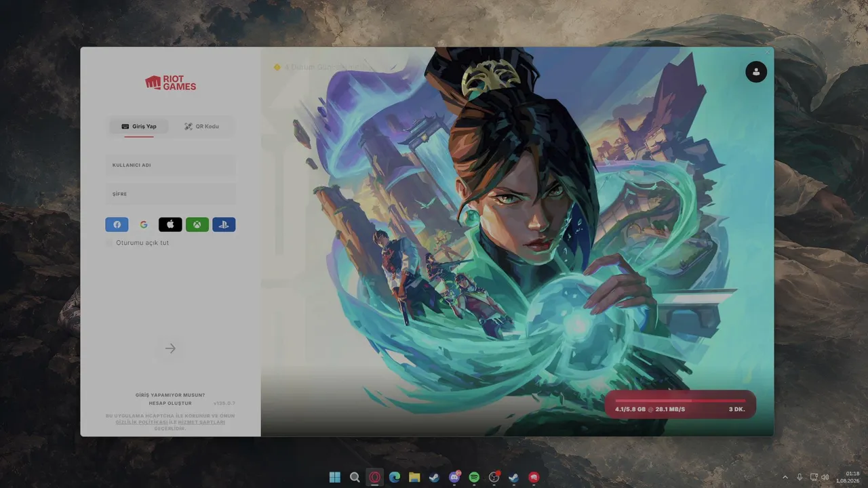Select the Giriş Yap tab
Image resolution: width=868 pixels, height=488 pixels.
pyautogui.click(x=139, y=126)
